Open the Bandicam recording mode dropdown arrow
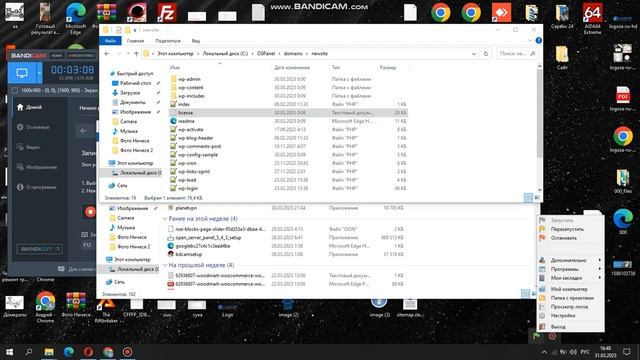Image resolution: width=640 pixels, height=360 pixels. [x=40, y=73]
